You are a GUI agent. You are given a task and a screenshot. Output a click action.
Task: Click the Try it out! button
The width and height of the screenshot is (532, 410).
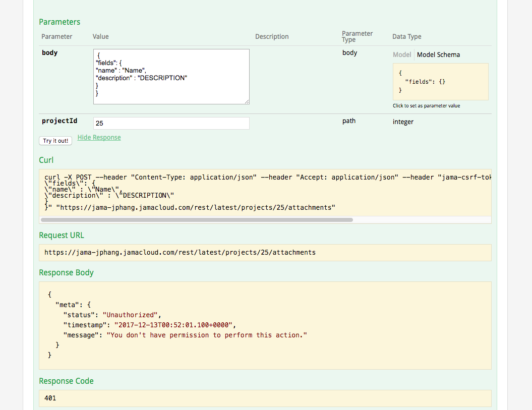point(55,141)
